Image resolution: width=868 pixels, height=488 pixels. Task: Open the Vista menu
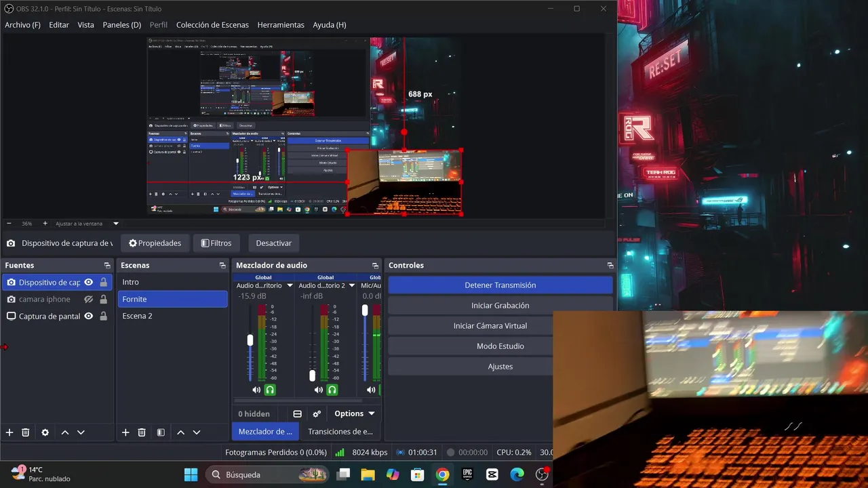pyautogui.click(x=86, y=25)
